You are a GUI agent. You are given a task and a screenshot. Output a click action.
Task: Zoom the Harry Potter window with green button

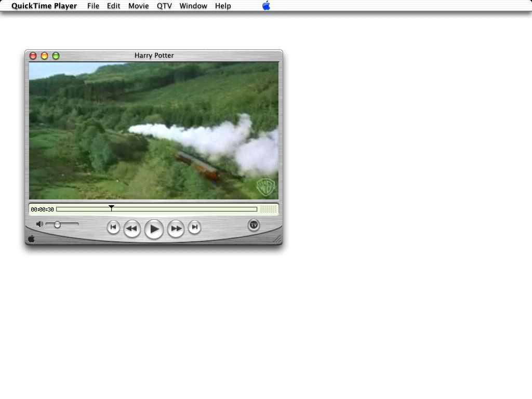pyautogui.click(x=56, y=56)
